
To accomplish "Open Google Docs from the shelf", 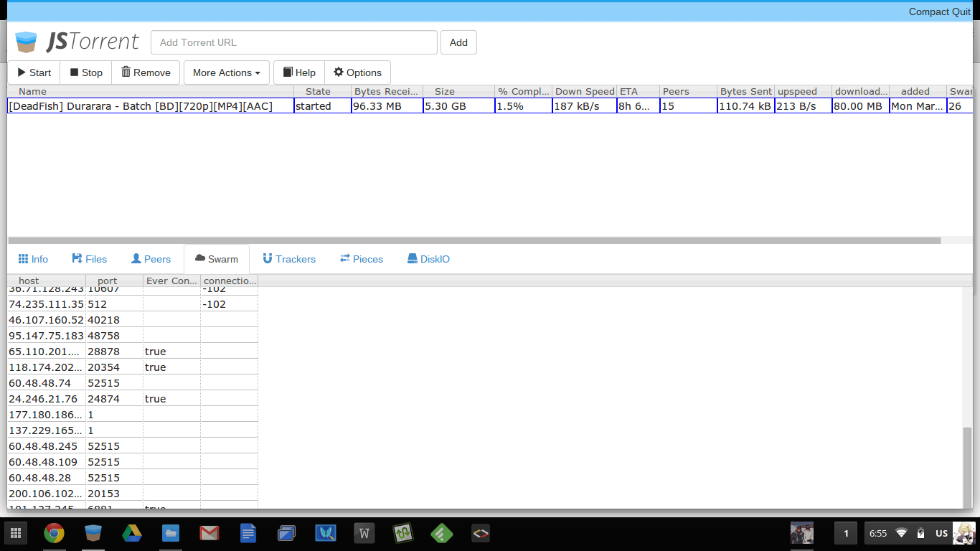I will [x=248, y=533].
